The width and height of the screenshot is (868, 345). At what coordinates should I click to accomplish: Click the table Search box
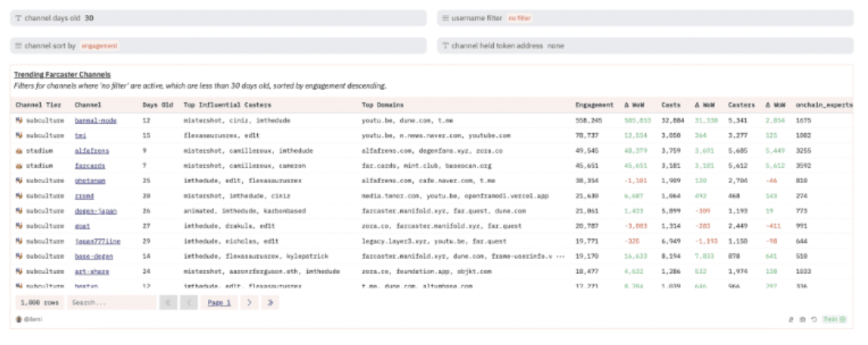point(111,303)
